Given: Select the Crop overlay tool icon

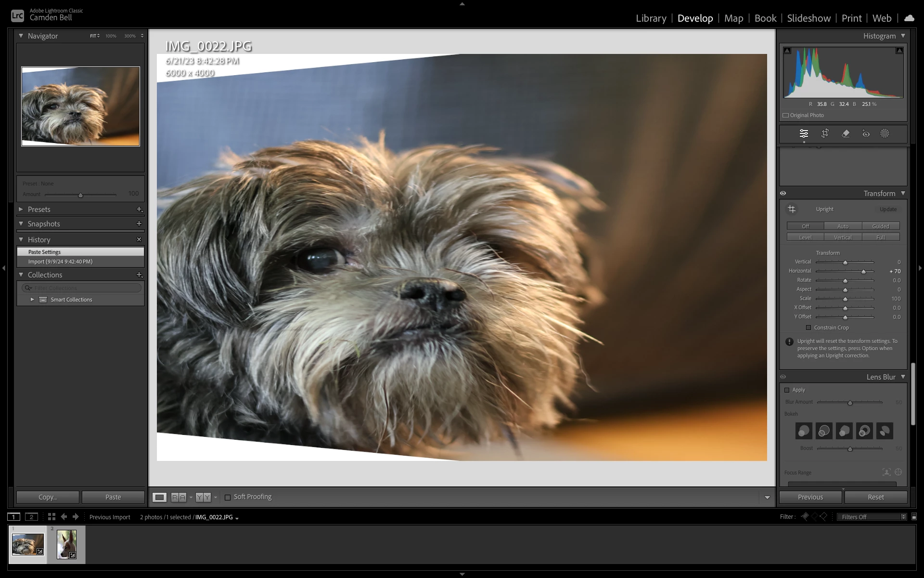Looking at the screenshot, I should click(825, 133).
